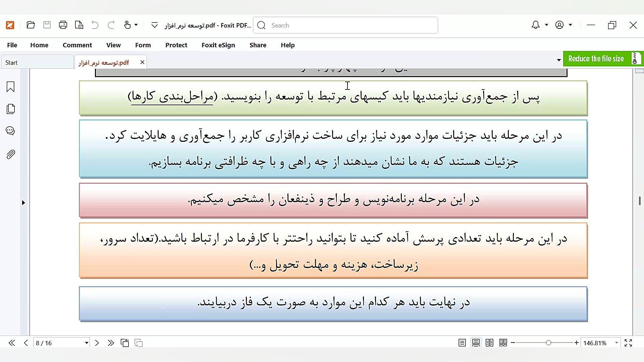Switch to the Home ribbon tab
The height and width of the screenshot is (362, 644).
point(39,45)
